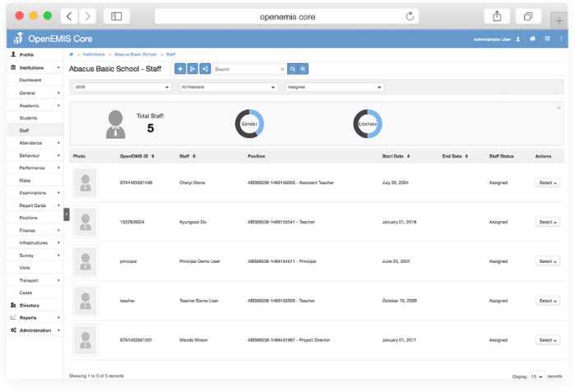The height and width of the screenshot is (392, 575).
Task: Click the home icon in breadcrumb
Action: pyautogui.click(x=71, y=54)
